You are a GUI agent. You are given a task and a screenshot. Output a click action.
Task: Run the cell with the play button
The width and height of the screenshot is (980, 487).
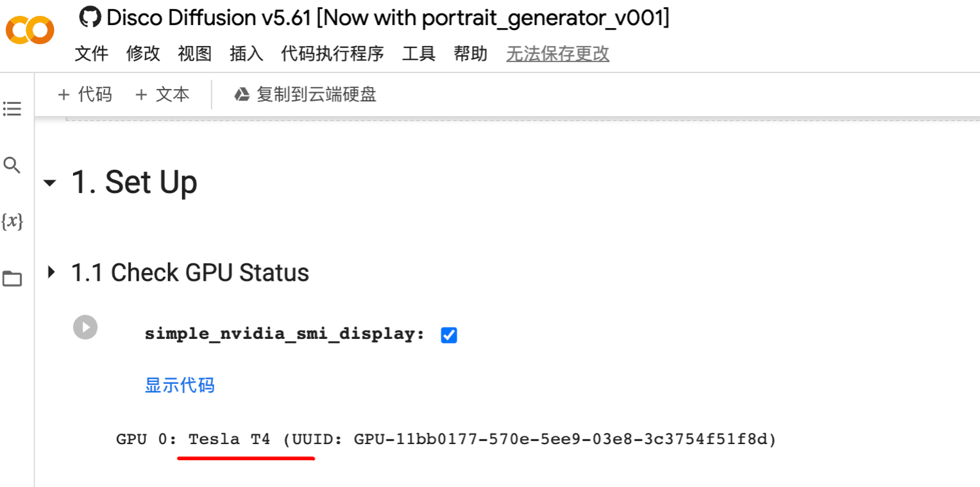point(85,327)
